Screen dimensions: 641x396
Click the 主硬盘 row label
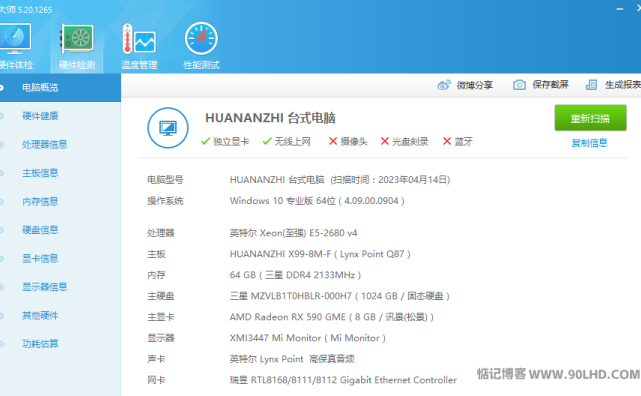161,296
